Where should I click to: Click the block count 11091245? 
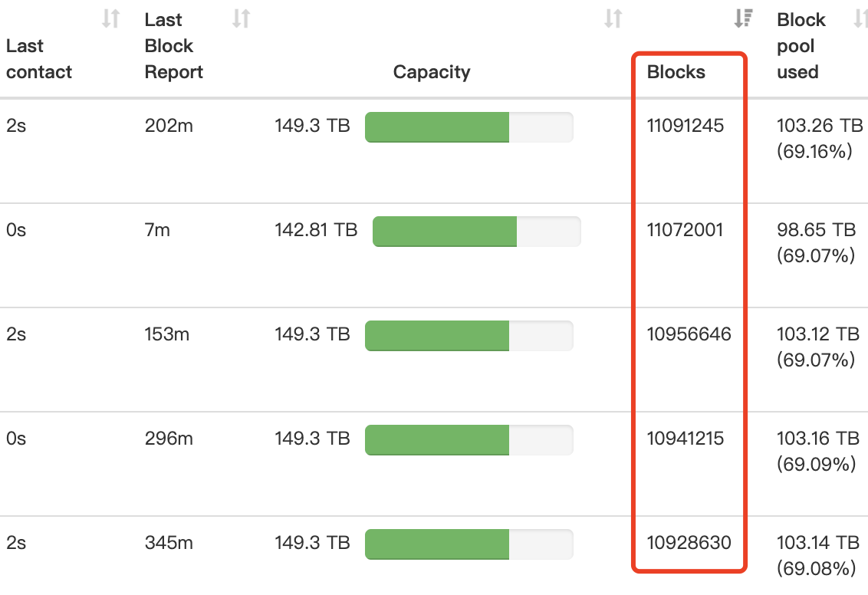coord(686,126)
